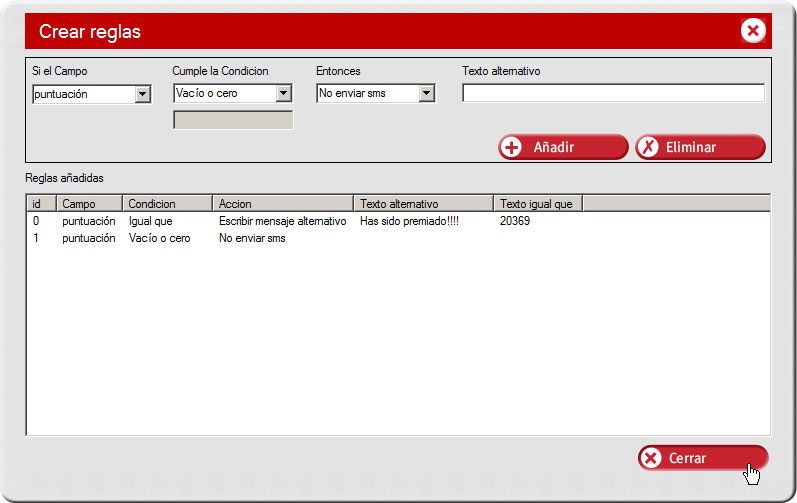Expand the Cumple la Condicion dropdown
Viewport: 797px width, 503px height.
point(284,94)
